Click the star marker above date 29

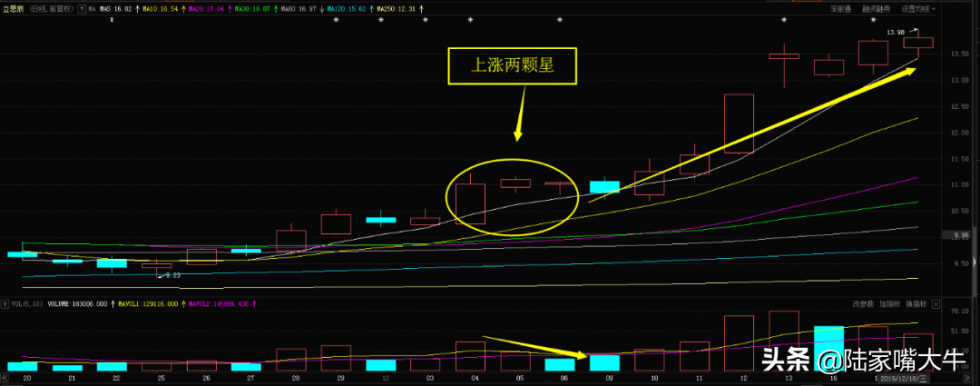click(x=336, y=20)
